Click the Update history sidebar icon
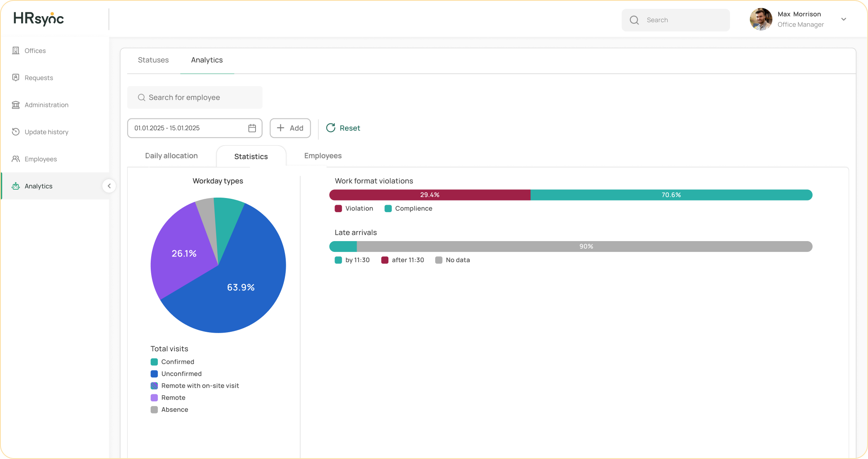Viewport: 868px width, 459px height. 16,132
